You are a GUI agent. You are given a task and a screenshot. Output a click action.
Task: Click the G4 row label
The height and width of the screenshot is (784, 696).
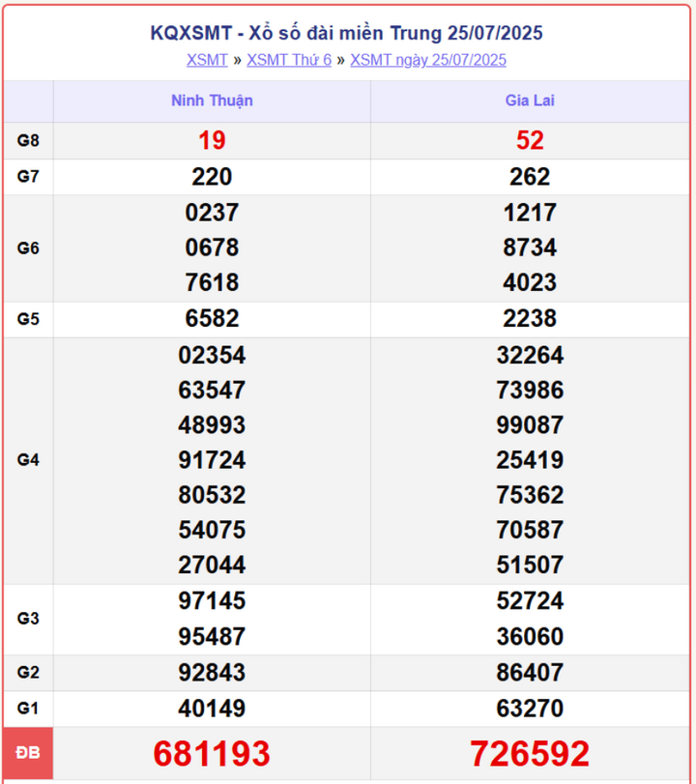[x=28, y=460]
